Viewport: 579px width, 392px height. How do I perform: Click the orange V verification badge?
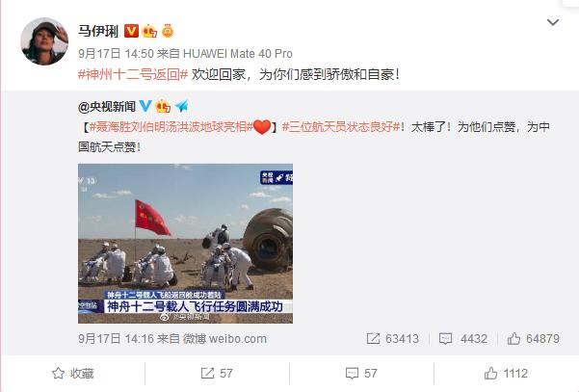pyautogui.click(x=131, y=31)
